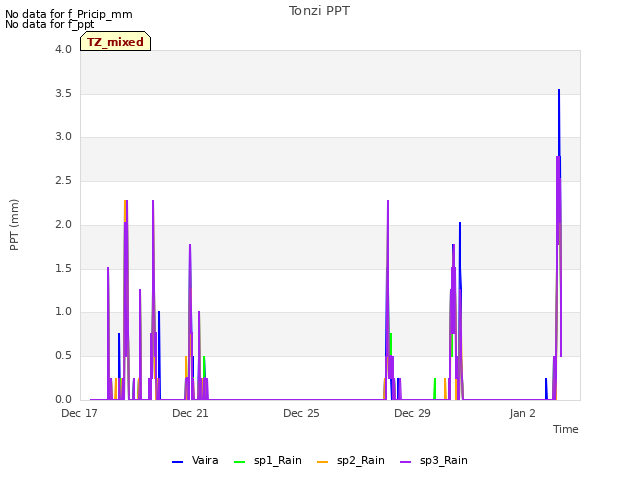
Task: Click the Tonzi PPT chart title
Action: click(319, 11)
